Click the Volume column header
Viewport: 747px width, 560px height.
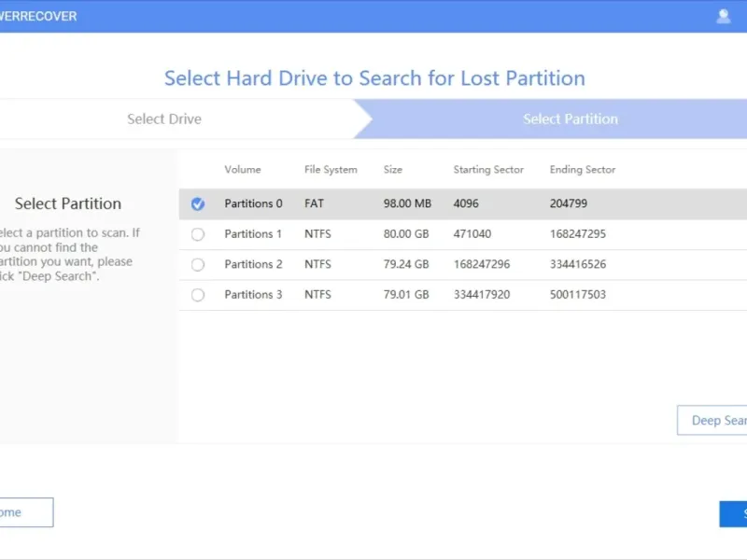click(243, 170)
